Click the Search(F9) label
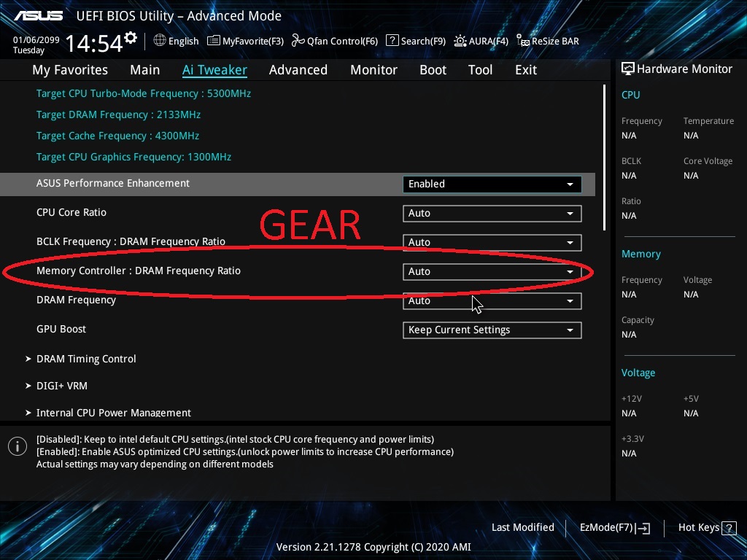Image resolution: width=747 pixels, height=560 pixels. (x=423, y=42)
